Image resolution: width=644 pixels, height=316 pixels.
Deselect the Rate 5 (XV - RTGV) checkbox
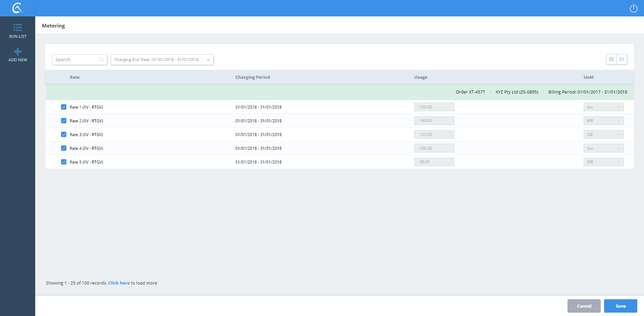pyautogui.click(x=64, y=162)
